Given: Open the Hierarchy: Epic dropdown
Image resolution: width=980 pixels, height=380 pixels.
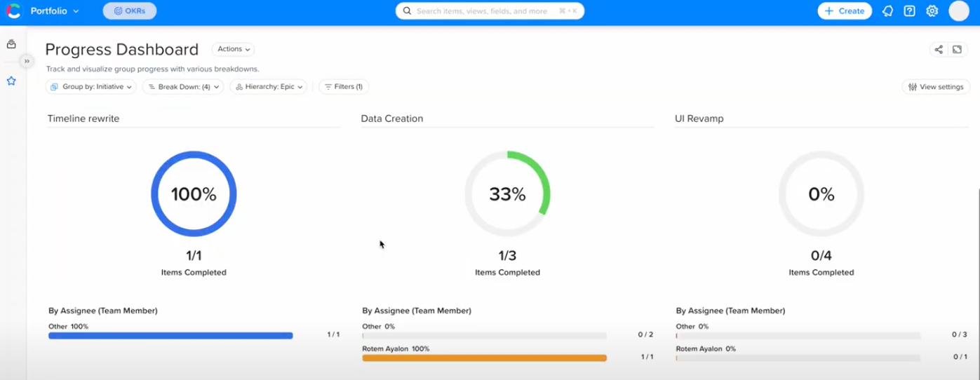Looking at the screenshot, I should pos(268,87).
